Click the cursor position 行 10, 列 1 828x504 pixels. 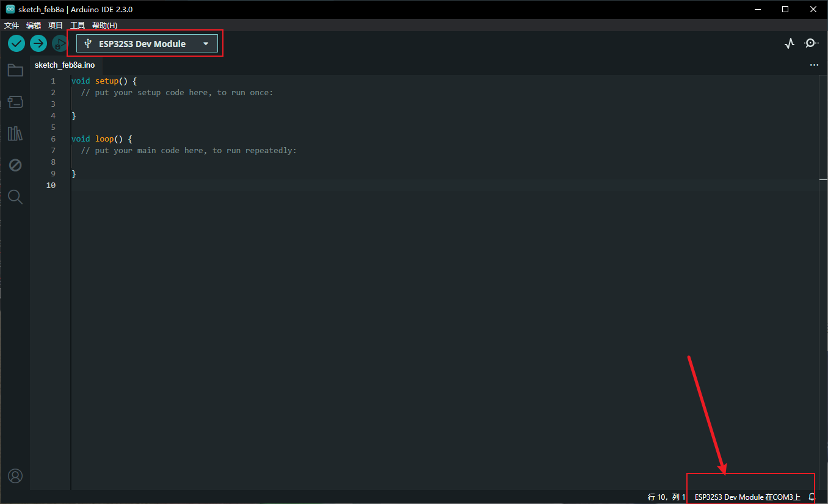[x=666, y=497]
